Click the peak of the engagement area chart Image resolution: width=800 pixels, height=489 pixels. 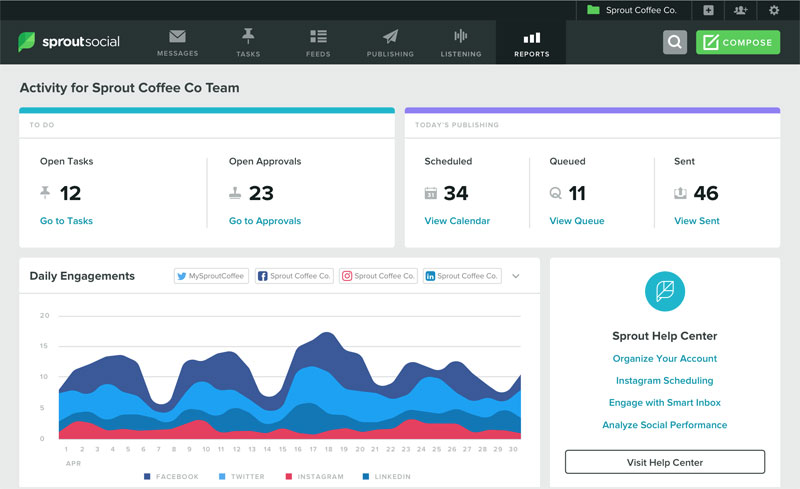click(326, 333)
